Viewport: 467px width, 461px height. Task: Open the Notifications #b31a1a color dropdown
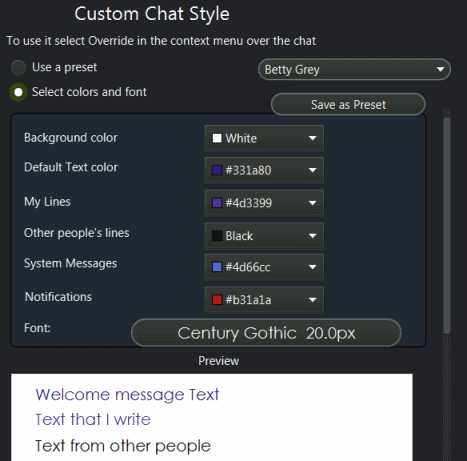(x=264, y=300)
